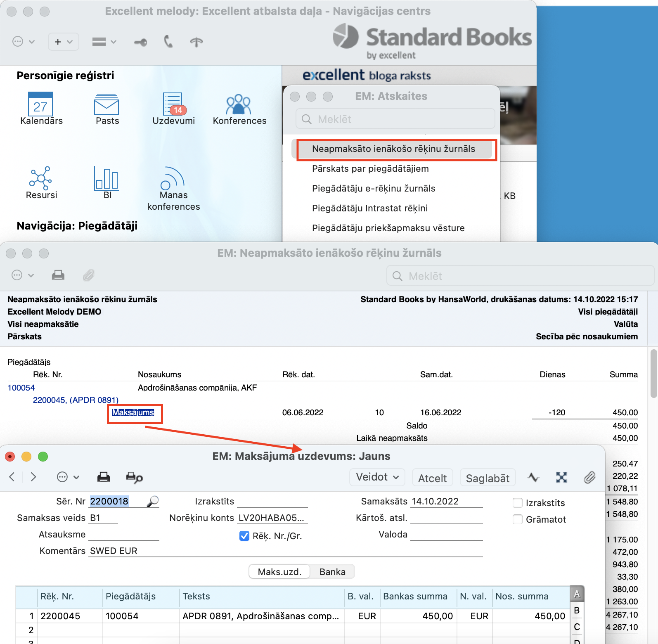
Task: Open the Kalendārs calendar icon
Action: pyautogui.click(x=40, y=104)
